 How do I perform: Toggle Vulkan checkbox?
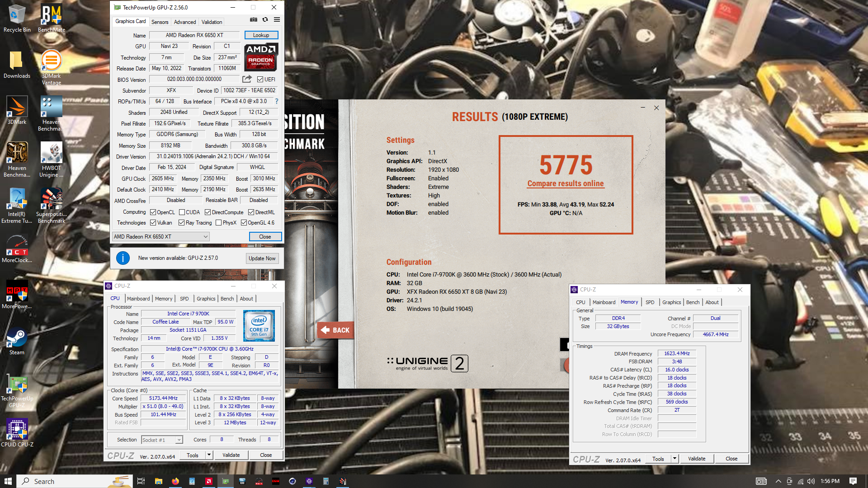153,223
